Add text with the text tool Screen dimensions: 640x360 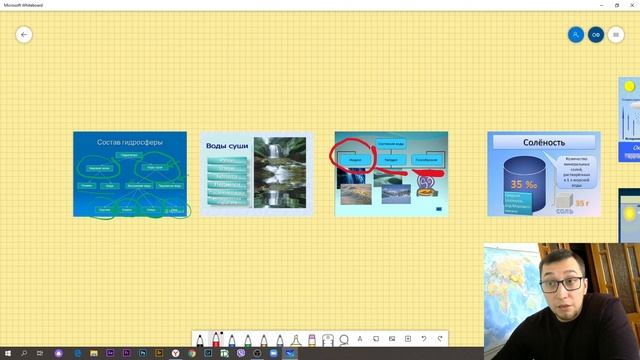pyautogui.click(x=360, y=339)
